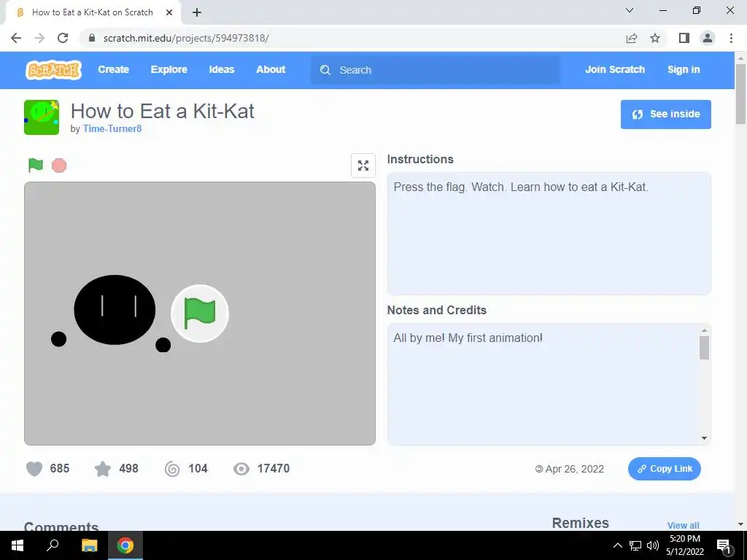Open the Create page

tap(113, 69)
